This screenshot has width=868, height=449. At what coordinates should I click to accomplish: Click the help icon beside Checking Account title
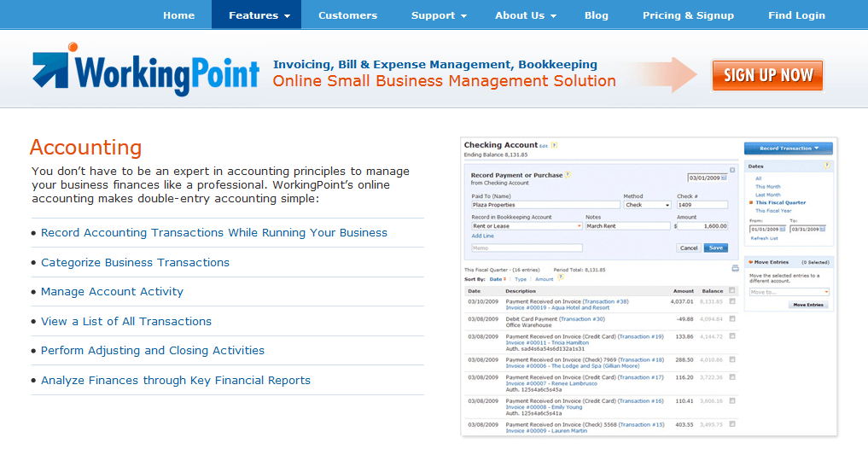pos(554,146)
